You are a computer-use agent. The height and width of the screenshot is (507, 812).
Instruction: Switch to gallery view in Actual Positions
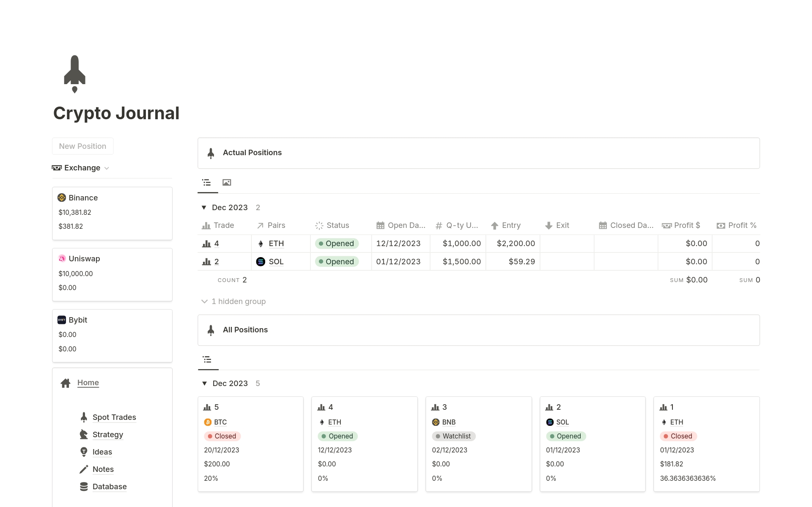click(227, 182)
